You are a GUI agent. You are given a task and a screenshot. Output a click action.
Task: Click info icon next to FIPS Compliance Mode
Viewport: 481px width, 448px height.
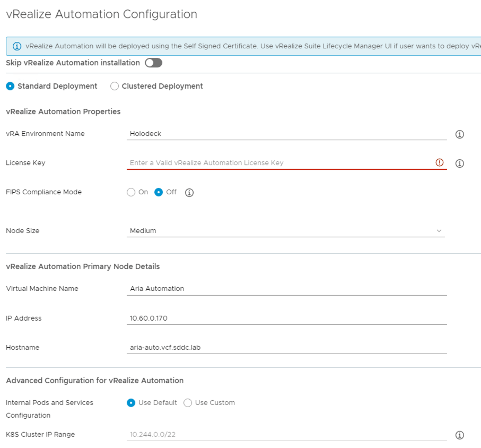pos(189,193)
